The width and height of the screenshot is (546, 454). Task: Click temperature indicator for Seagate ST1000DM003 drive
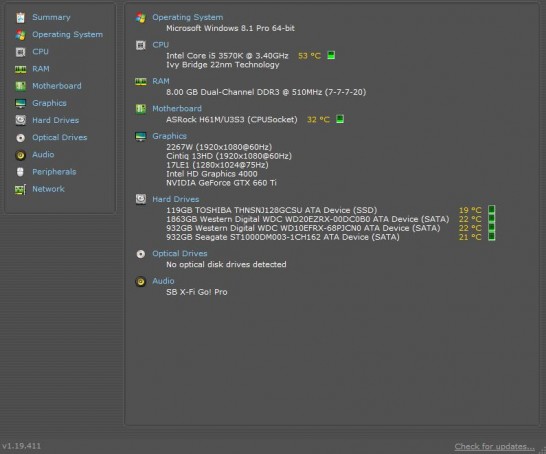[x=491, y=237]
